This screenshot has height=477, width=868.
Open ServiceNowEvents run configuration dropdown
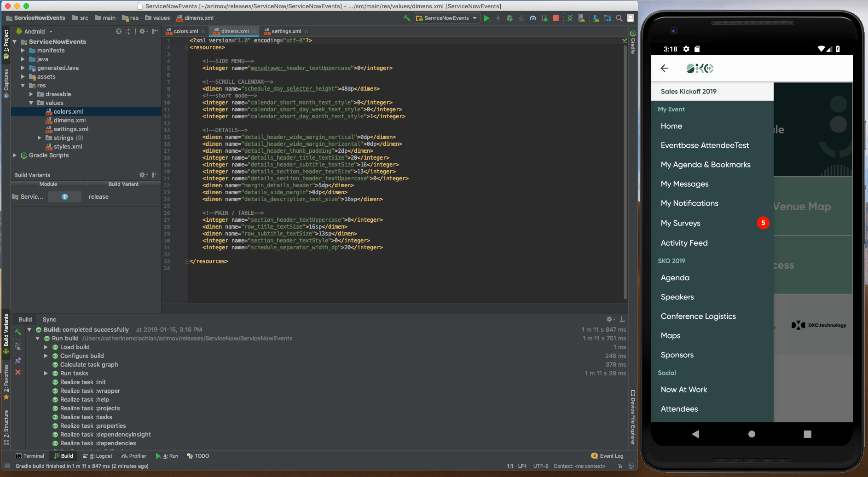446,18
